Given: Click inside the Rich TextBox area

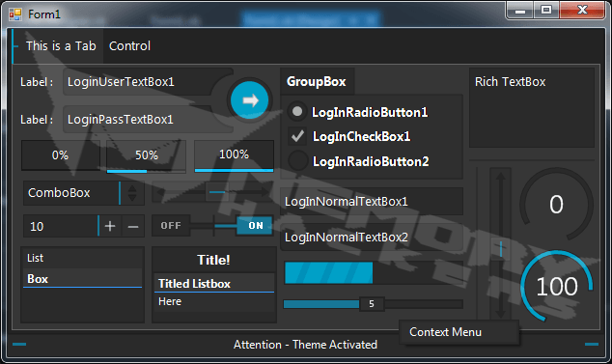Looking at the screenshot, I should pyautogui.click(x=532, y=108).
